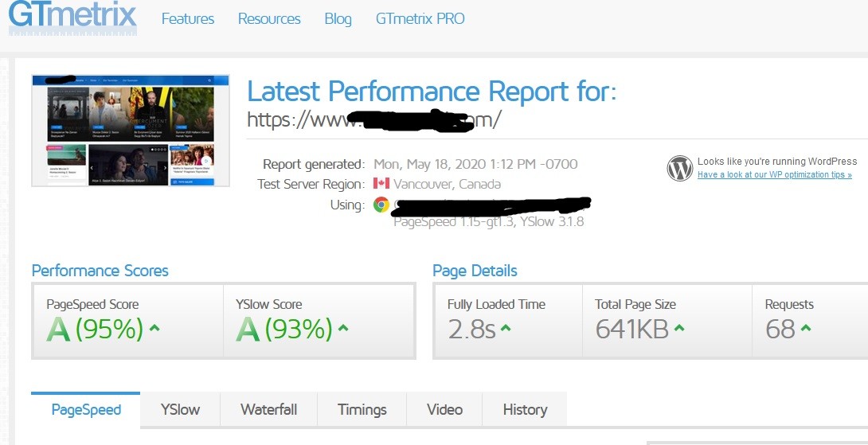Open the Resources menu
Screen dimensions: 868x445
click(269, 19)
